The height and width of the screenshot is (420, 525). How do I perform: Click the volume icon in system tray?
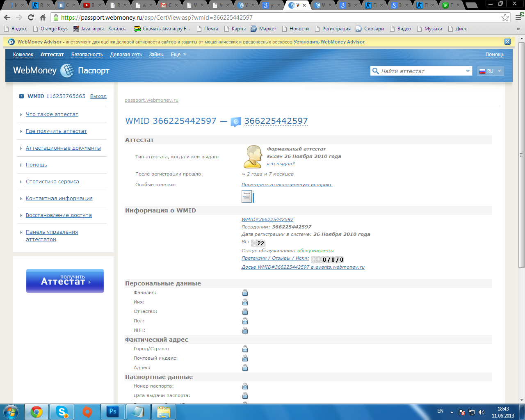click(482, 412)
